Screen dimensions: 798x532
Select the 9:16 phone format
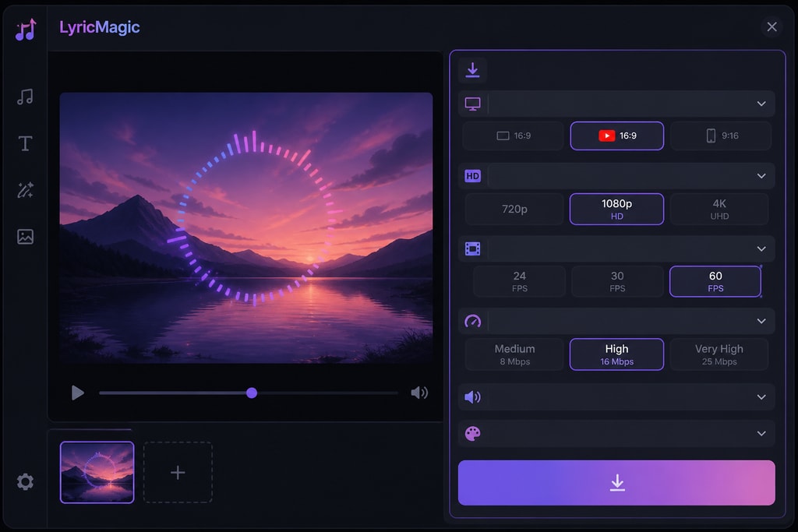[721, 136]
